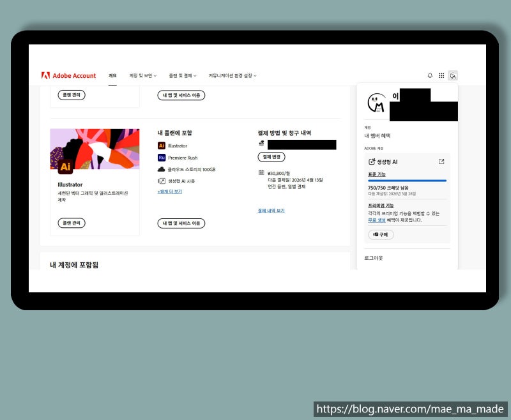Click the large profile avatar in account panel
The width and height of the screenshot is (511, 420).
[x=376, y=103]
